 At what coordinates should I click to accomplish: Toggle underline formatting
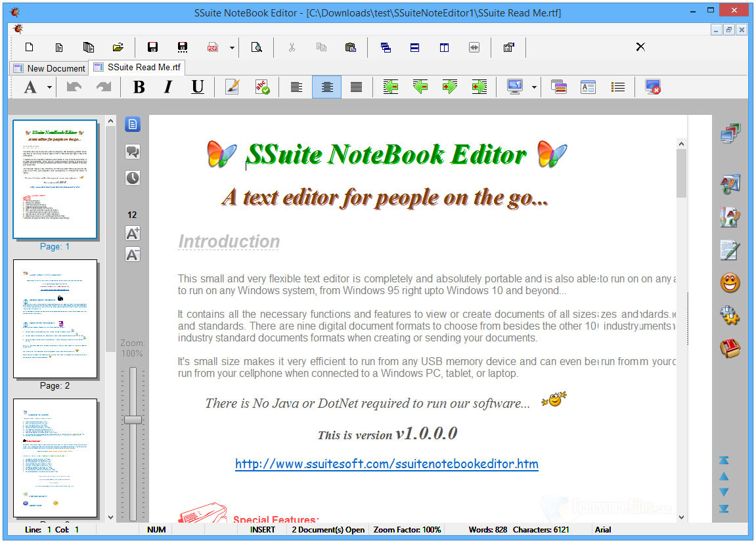[198, 87]
